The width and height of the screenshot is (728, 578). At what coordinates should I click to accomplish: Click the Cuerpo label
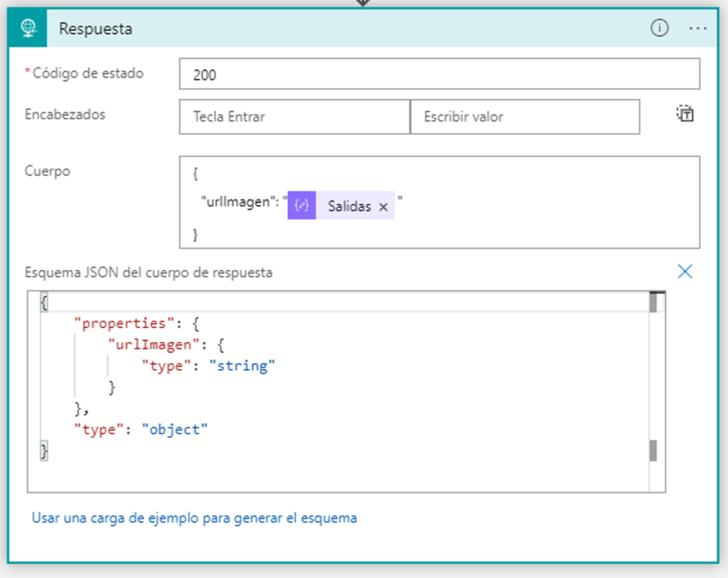point(48,171)
